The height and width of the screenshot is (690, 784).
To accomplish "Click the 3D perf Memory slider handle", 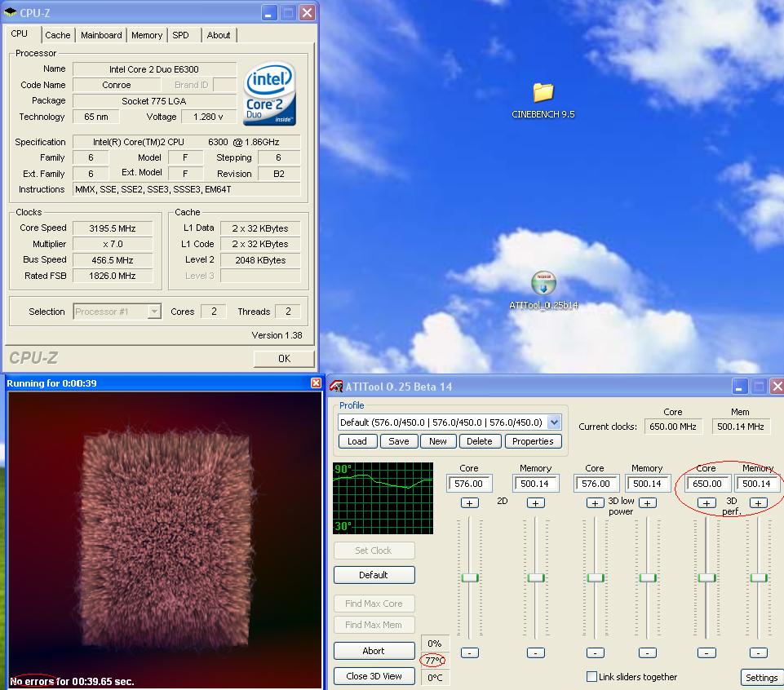I will coord(759,578).
